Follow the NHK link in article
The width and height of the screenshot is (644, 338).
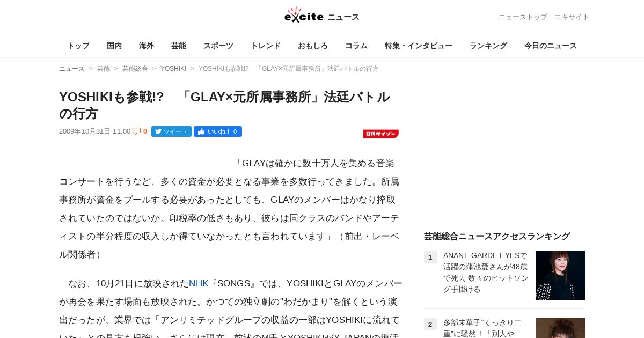199,283
